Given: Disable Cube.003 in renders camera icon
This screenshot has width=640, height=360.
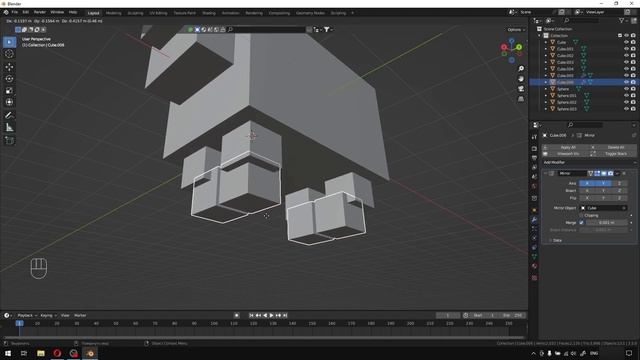Looking at the screenshot, I should point(633,62).
